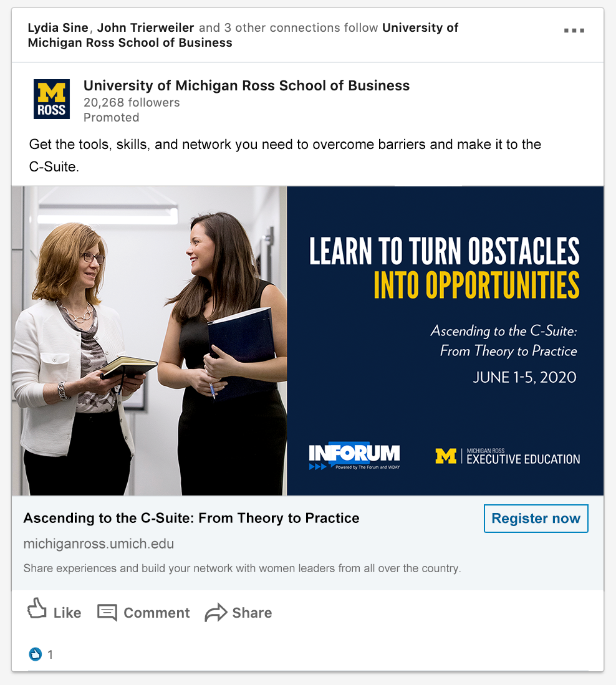The image size is (616, 685).
Task: Click the Inforum logo in the ad
Action: click(x=354, y=456)
